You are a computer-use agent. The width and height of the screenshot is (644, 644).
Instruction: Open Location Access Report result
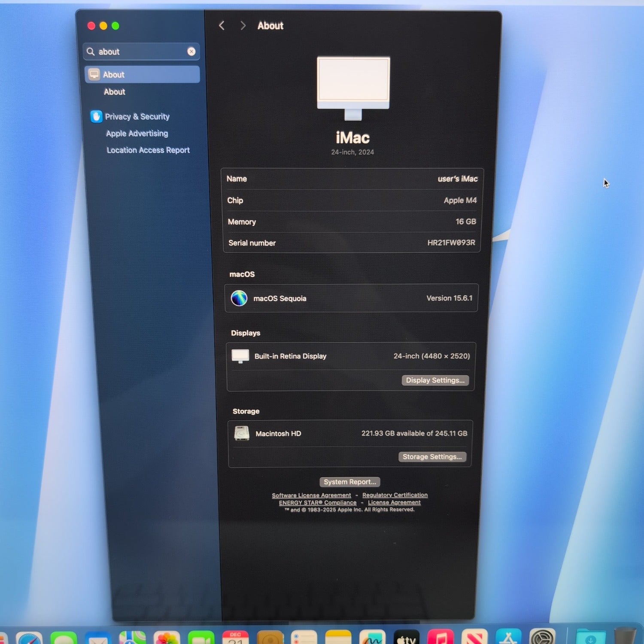coord(148,150)
